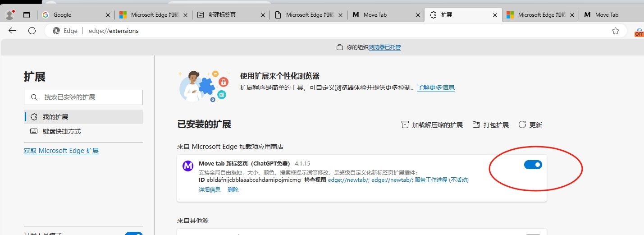This screenshot has width=644, height=235.
Task: Close the Google tab
Action: coord(108,15)
